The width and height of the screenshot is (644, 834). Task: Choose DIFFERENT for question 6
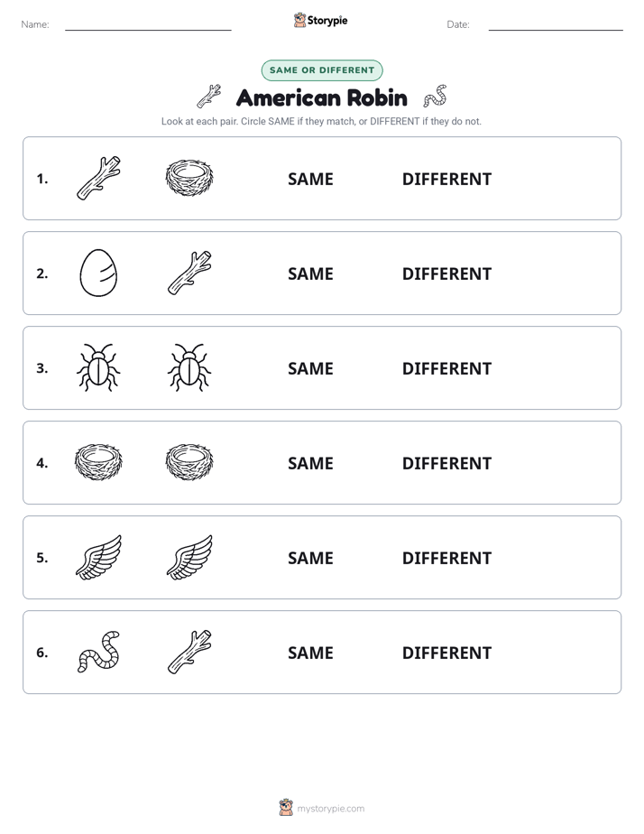point(446,653)
